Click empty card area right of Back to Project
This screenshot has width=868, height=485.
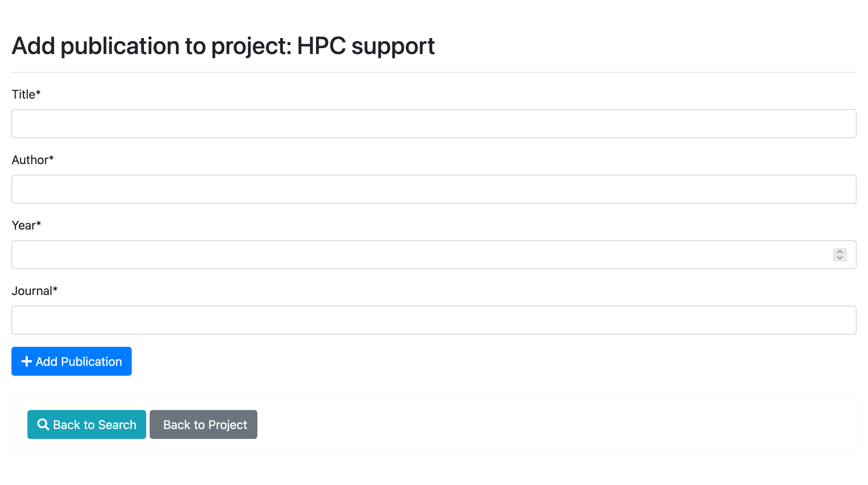click(x=533, y=424)
